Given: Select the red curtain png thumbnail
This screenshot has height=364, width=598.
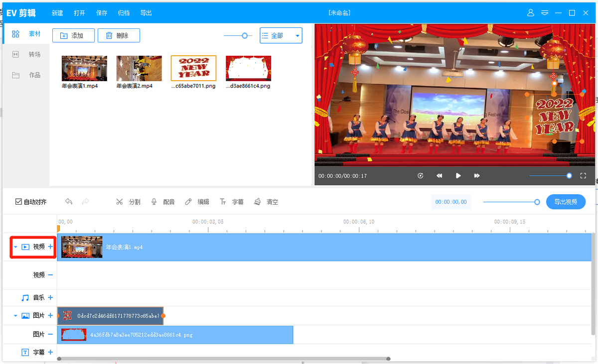Looking at the screenshot, I should tap(248, 68).
